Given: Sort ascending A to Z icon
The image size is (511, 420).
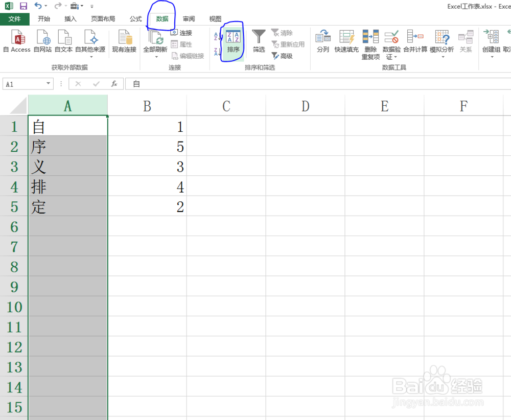Looking at the screenshot, I should [217, 36].
